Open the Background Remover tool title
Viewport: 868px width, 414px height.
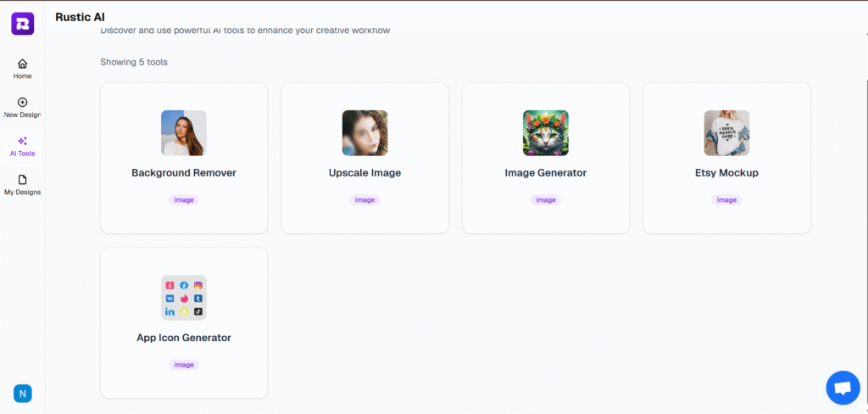pos(184,173)
